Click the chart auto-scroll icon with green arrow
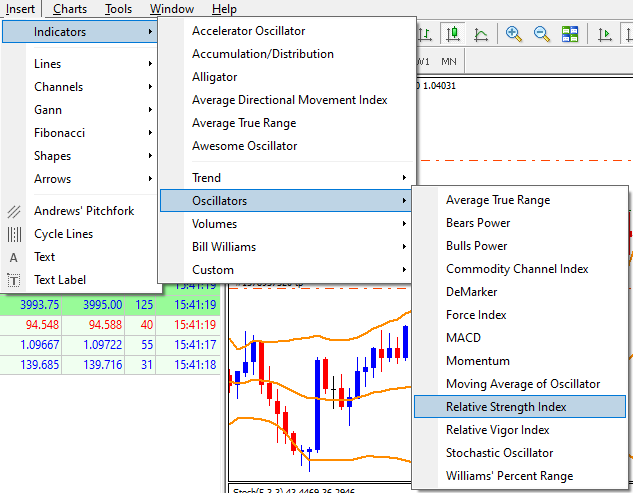 pyautogui.click(x=605, y=34)
